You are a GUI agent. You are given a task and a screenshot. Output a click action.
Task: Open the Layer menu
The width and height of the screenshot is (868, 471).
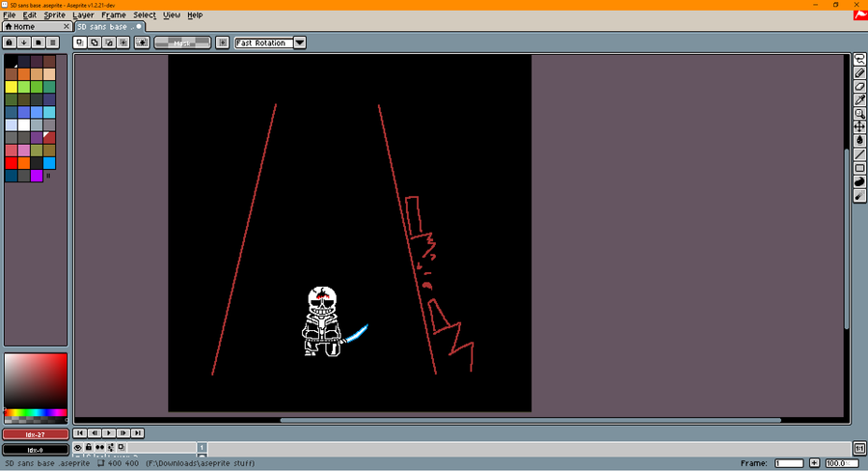pos(83,15)
